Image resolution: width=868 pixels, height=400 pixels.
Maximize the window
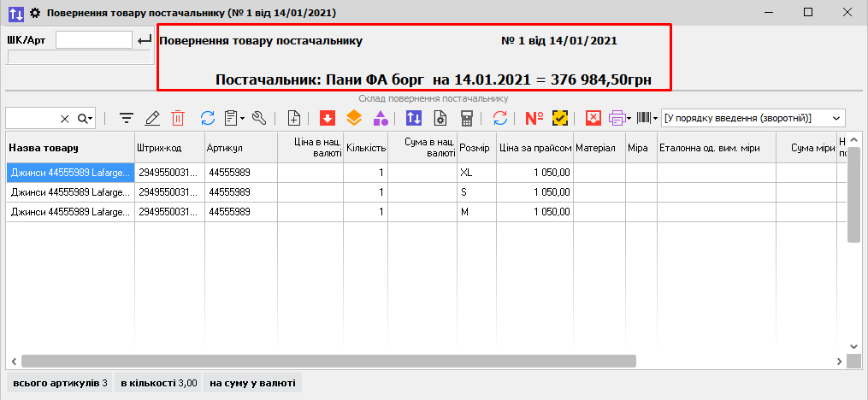pos(808,12)
